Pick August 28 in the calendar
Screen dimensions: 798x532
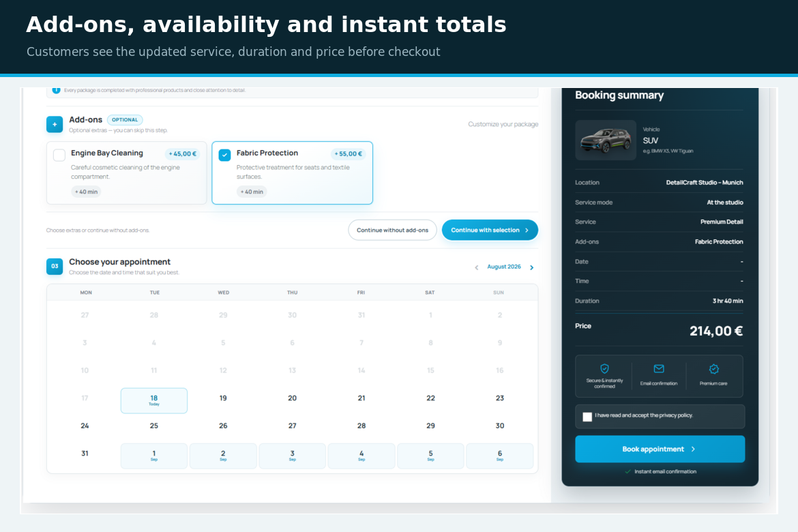361,426
